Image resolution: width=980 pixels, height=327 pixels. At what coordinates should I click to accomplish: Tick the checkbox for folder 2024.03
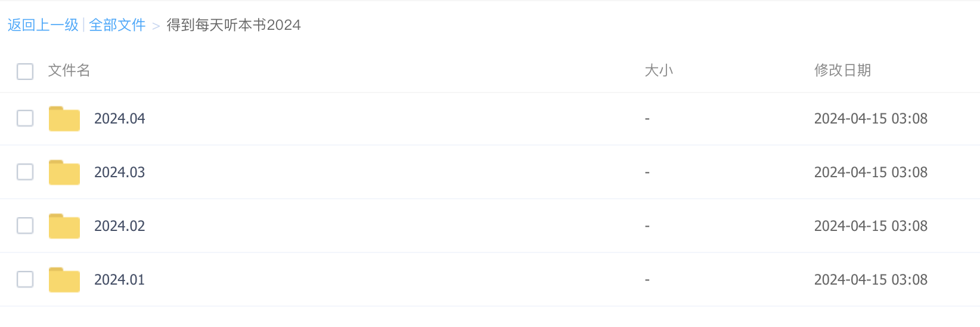25,172
